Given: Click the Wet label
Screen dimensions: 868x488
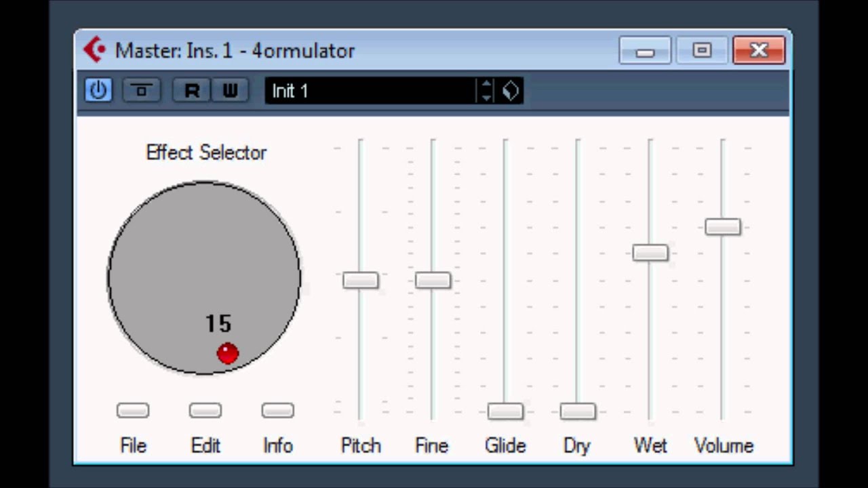Looking at the screenshot, I should (x=650, y=445).
